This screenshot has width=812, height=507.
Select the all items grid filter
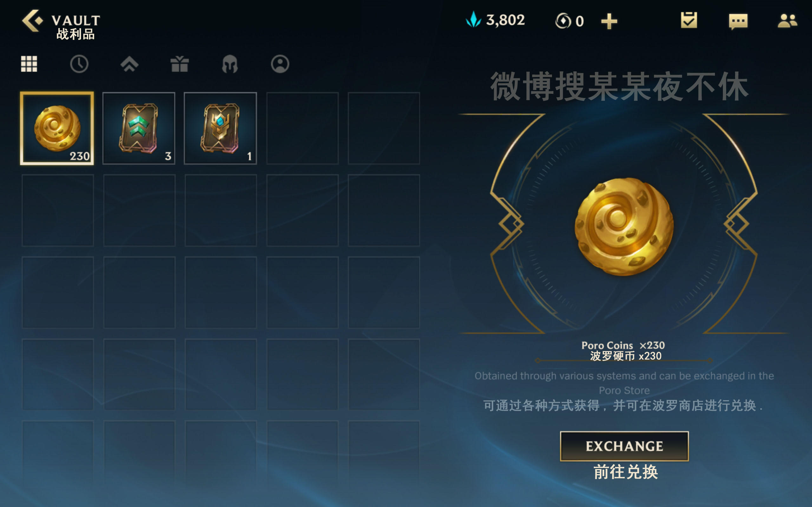pos(29,64)
